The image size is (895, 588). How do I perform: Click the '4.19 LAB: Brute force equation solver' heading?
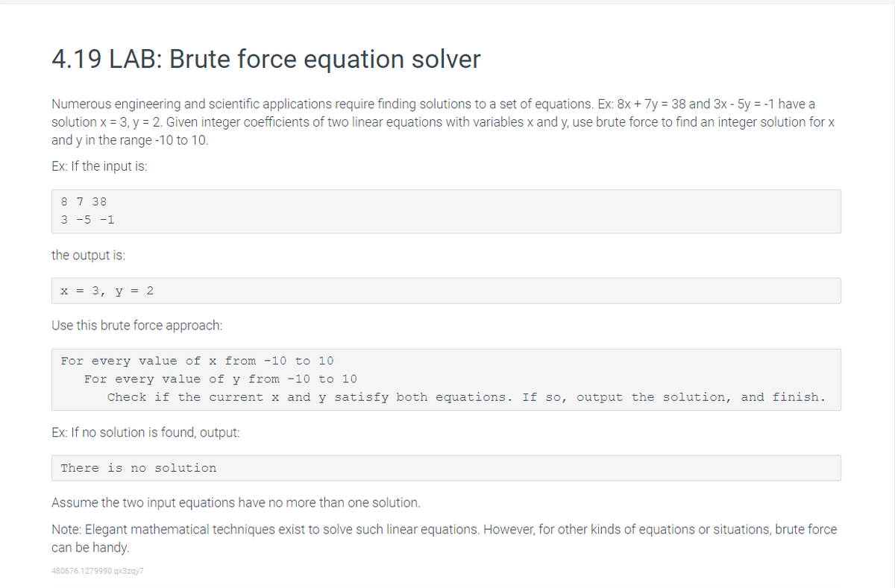point(266,59)
